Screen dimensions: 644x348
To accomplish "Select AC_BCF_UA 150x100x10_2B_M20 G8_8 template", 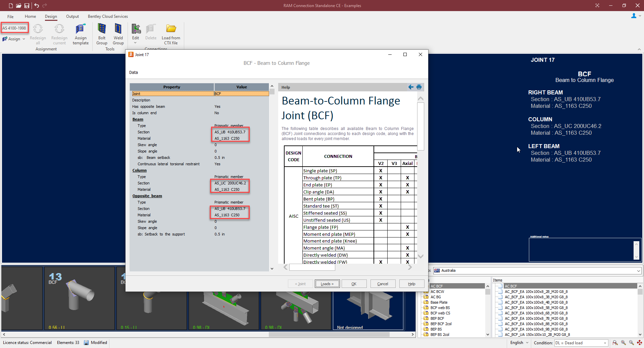I will 537,335.
